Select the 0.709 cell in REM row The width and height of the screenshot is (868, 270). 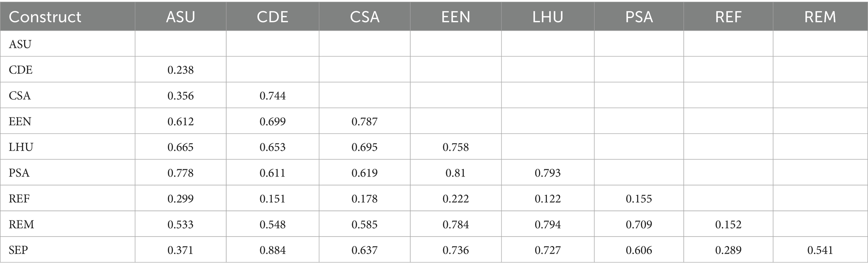click(x=639, y=225)
